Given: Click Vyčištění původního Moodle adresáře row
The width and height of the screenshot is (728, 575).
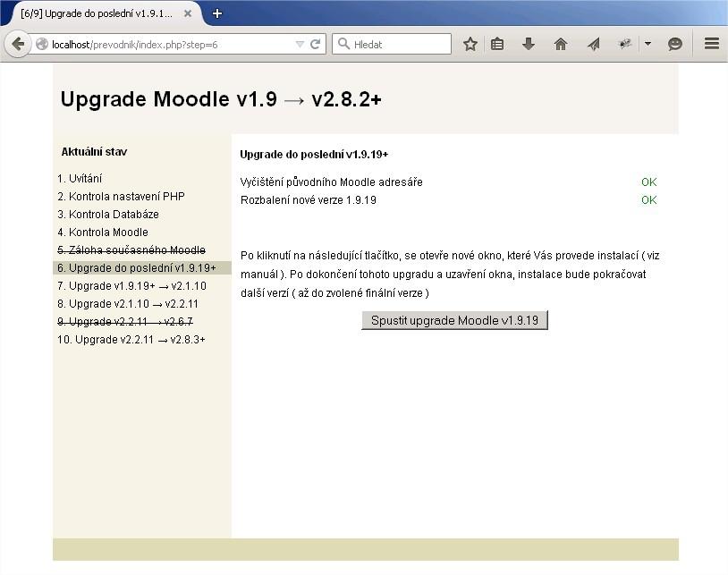Looking at the screenshot, I should pos(448,182).
